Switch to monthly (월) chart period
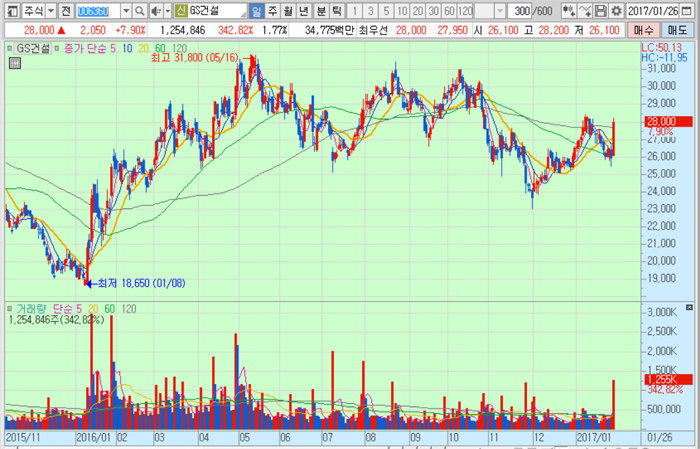The height and width of the screenshot is (449, 700). (x=289, y=10)
